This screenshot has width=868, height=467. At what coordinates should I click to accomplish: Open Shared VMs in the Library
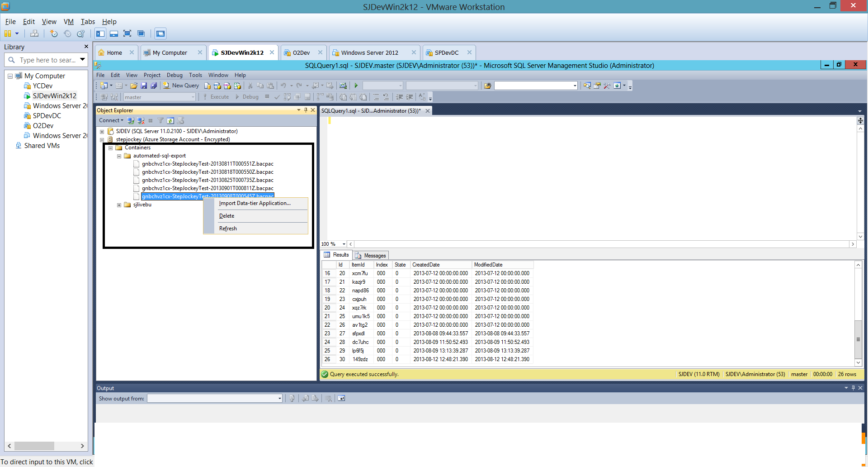[42, 146]
